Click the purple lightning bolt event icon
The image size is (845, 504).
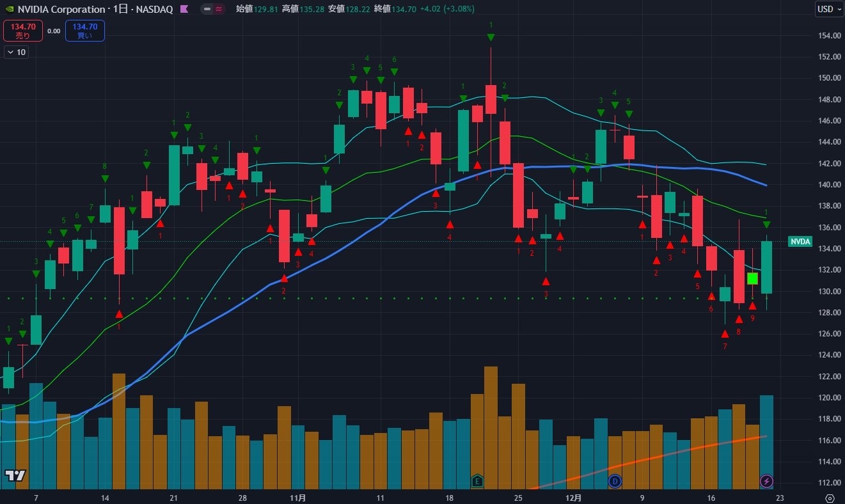(766, 480)
